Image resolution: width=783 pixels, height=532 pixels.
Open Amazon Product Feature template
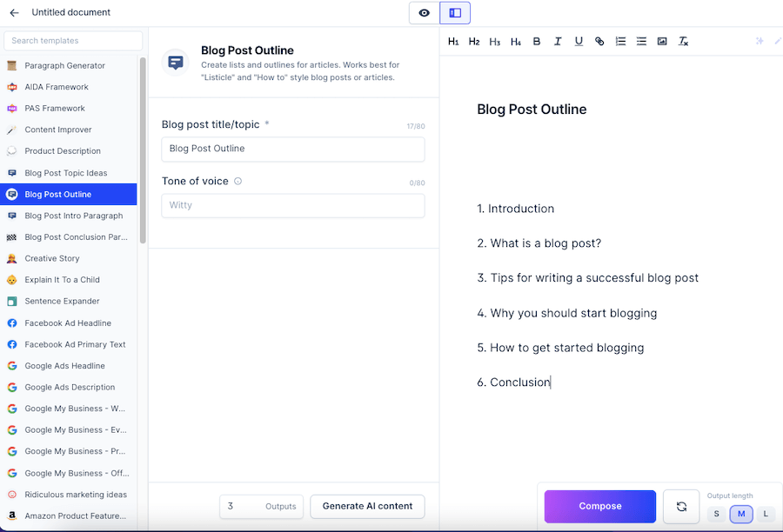[69, 516]
